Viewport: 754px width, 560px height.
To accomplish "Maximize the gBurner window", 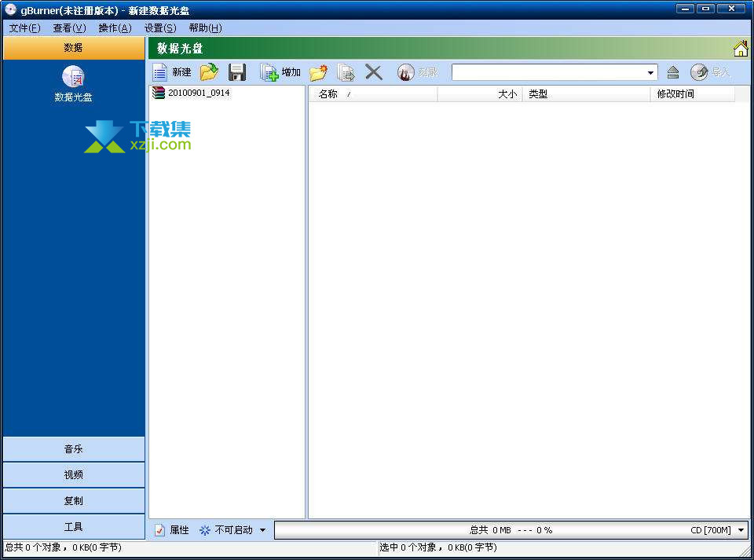I will (705, 9).
